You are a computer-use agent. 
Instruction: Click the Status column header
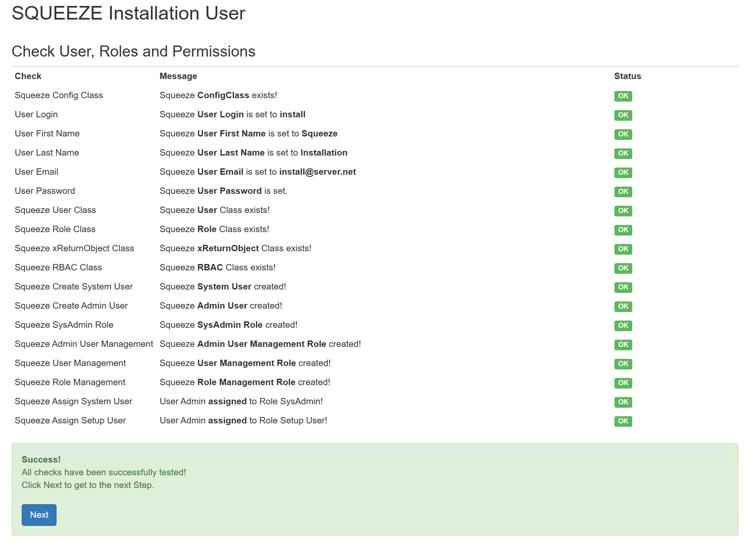(627, 76)
